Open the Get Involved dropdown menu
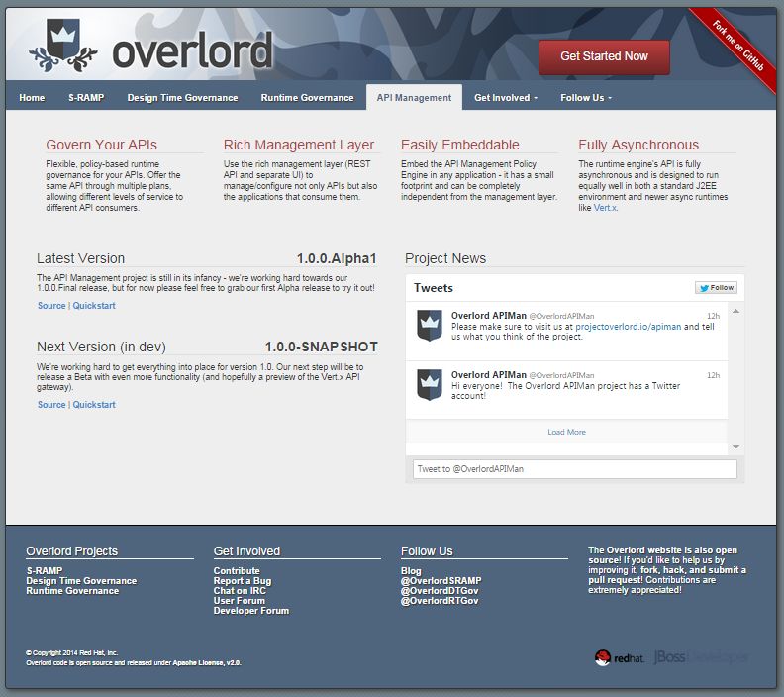The image size is (784, 697). [x=506, y=98]
